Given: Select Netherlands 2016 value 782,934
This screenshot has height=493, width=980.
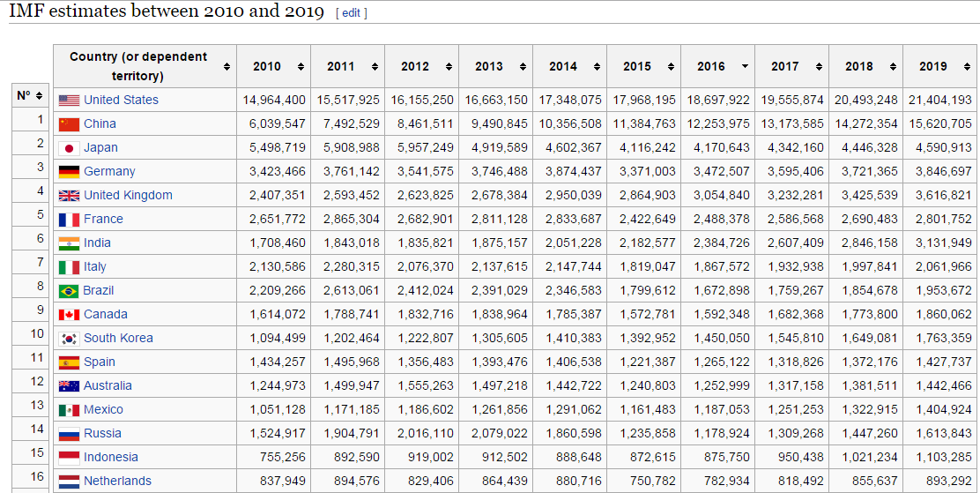Looking at the screenshot, I should click(725, 481).
